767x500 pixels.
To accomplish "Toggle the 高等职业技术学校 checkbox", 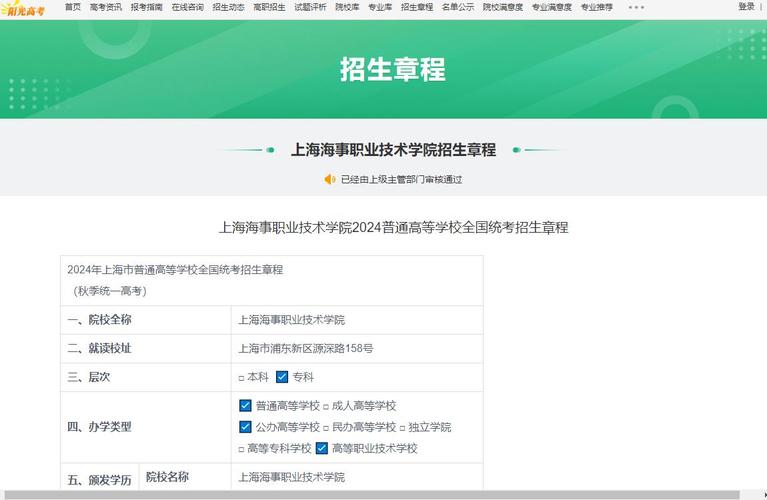I will pos(321,448).
